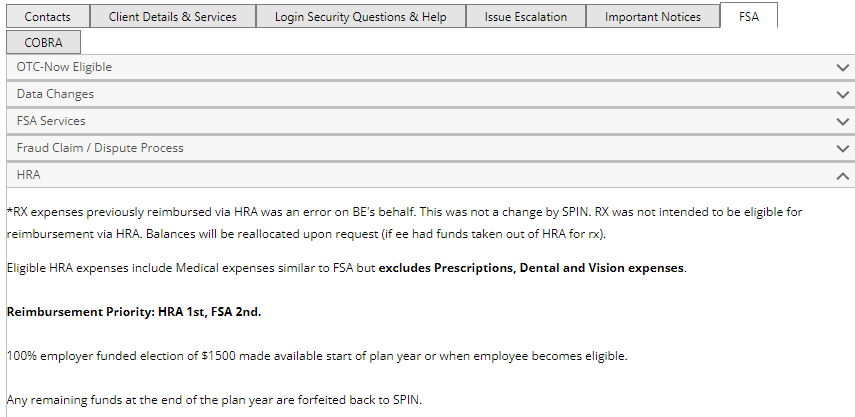Go to Login Security Questions & Help tab
Viewport: 855px width, 417px height.
coord(360,16)
